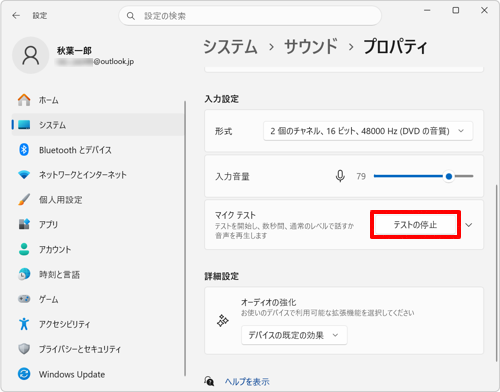Minimize the settings window
This screenshot has width=500, height=392.
click(427, 11)
